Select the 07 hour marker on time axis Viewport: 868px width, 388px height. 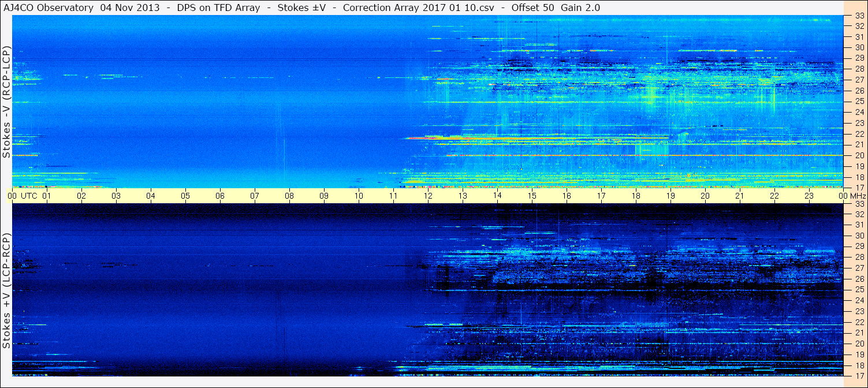click(255, 196)
